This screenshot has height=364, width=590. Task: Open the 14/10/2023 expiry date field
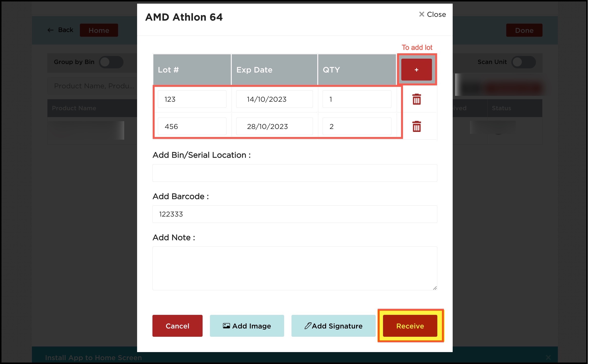point(274,99)
